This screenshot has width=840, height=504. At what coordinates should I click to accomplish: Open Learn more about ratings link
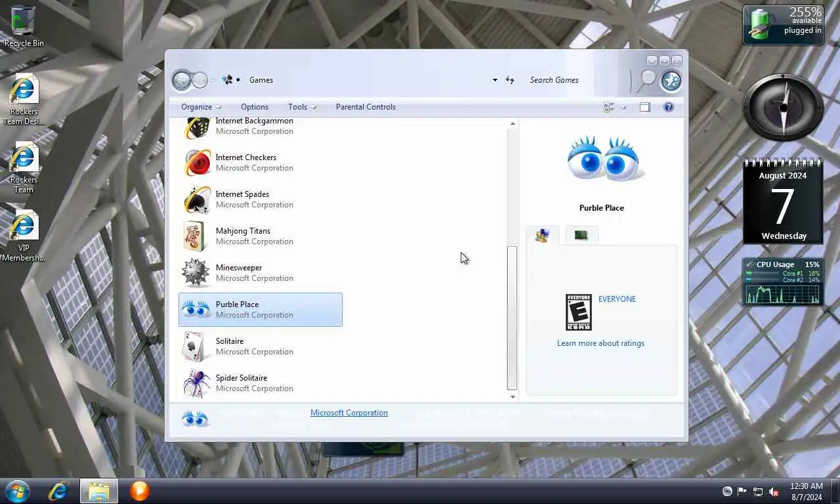(x=600, y=343)
